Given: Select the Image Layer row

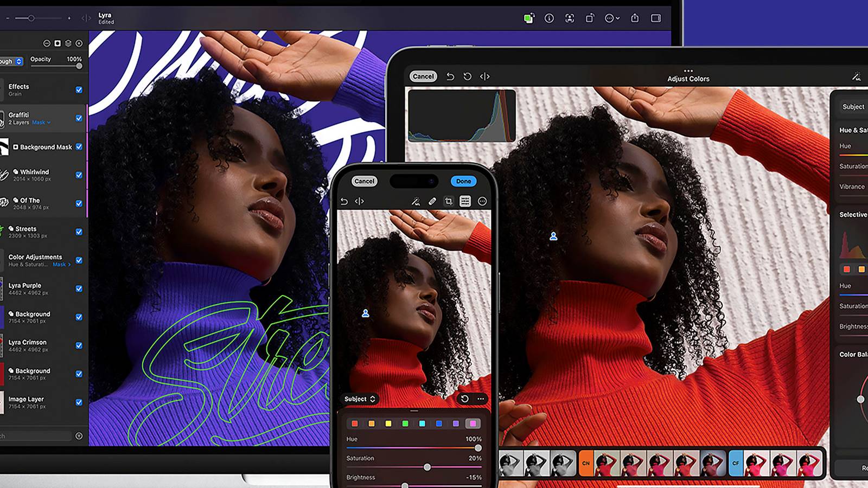Looking at the screenshot, I should coord(43,402).
